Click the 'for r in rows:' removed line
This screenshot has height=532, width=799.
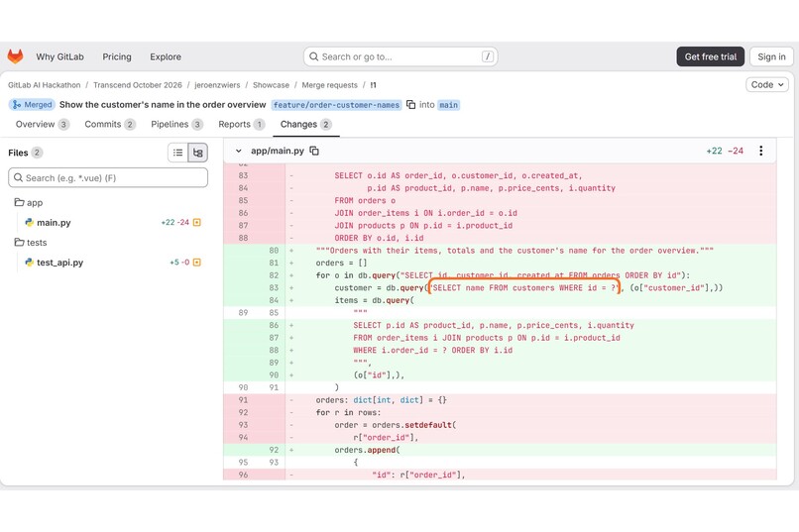click(x=348, y=412)
